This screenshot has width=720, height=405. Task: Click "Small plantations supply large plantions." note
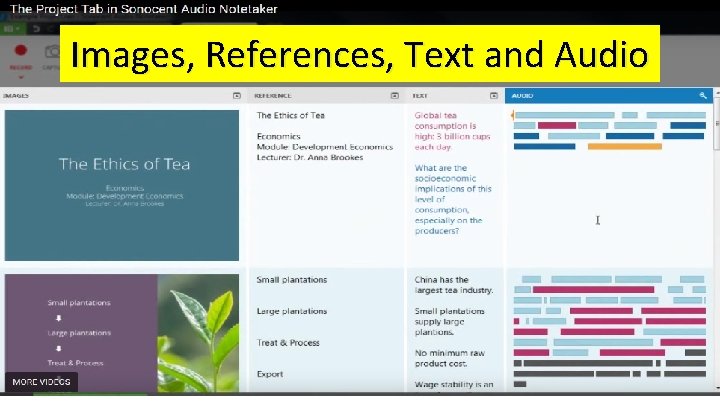point(449,321)
